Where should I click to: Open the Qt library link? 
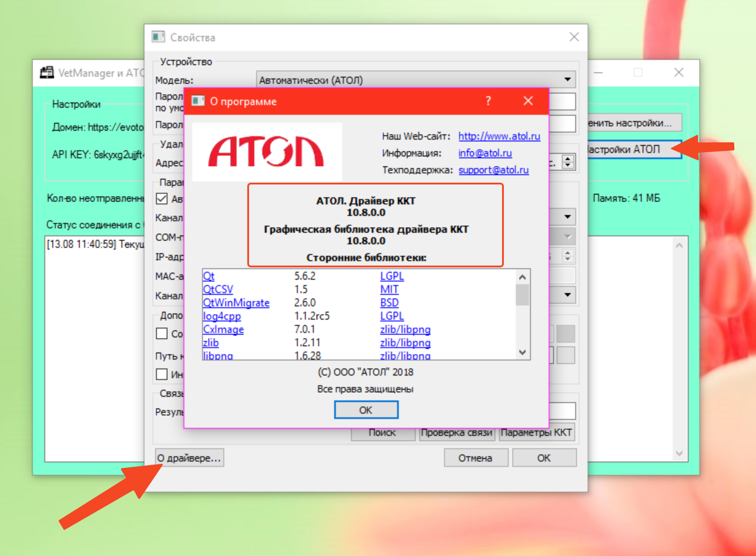(209, 276)
